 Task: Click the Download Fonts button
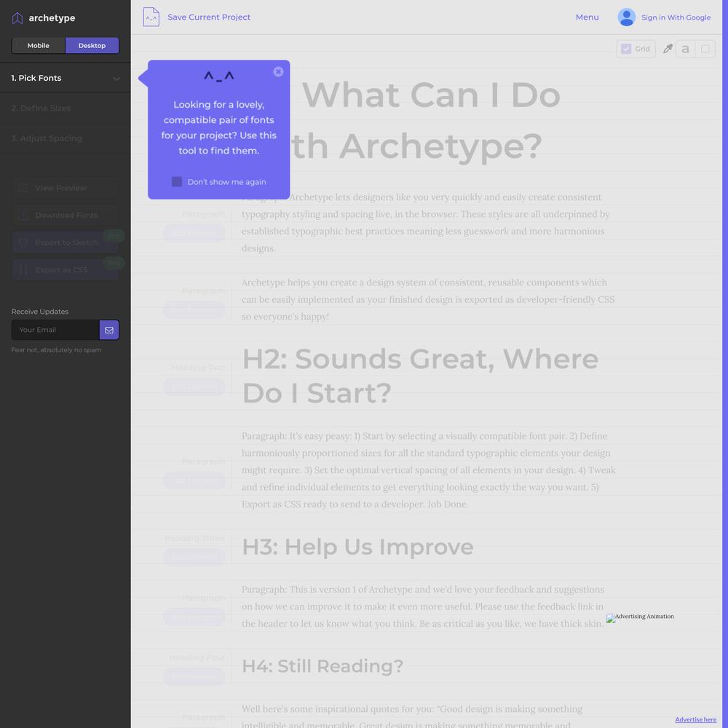pos(65,215)
